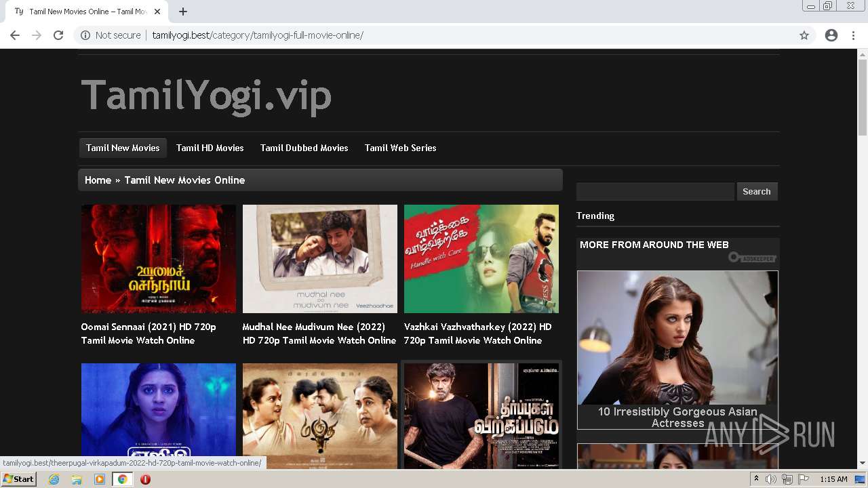Image resolution: width=868 pixels, height=488 pixels.
Task: Open Vazhkai Vazhvatharkey movie poster
Action: point(481,259)
